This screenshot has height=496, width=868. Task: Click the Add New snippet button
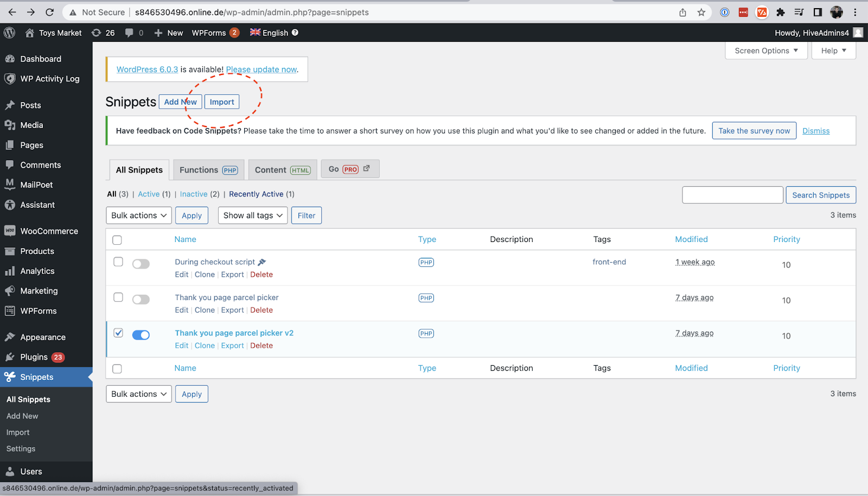pos(181,101)
